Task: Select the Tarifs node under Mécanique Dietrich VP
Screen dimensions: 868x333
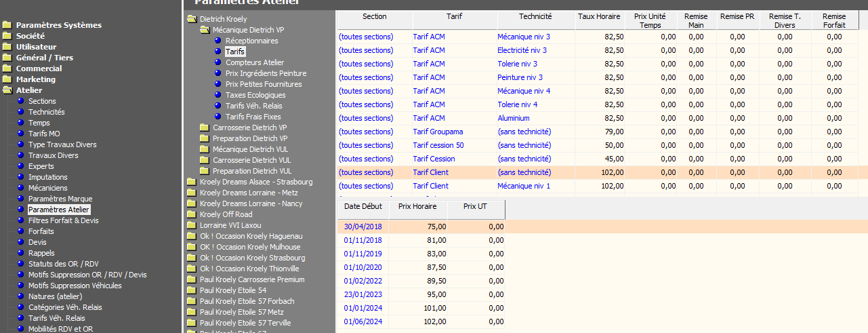Action: pyautogui.click(x=235, y=52)
